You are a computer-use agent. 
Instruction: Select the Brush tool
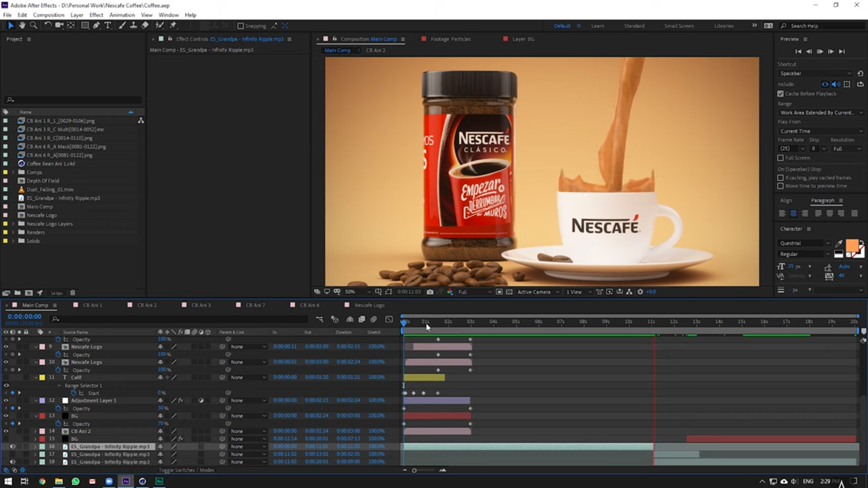[x=123, y=26]
